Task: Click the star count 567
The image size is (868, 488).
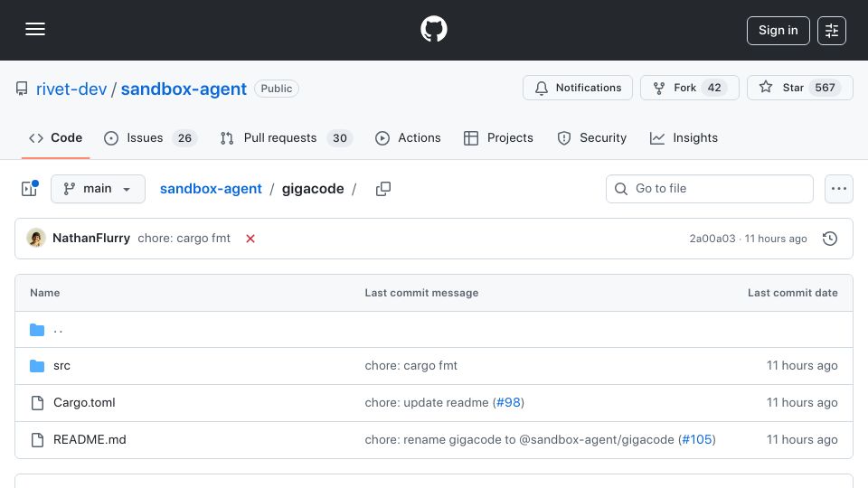Action: (825, 88)
